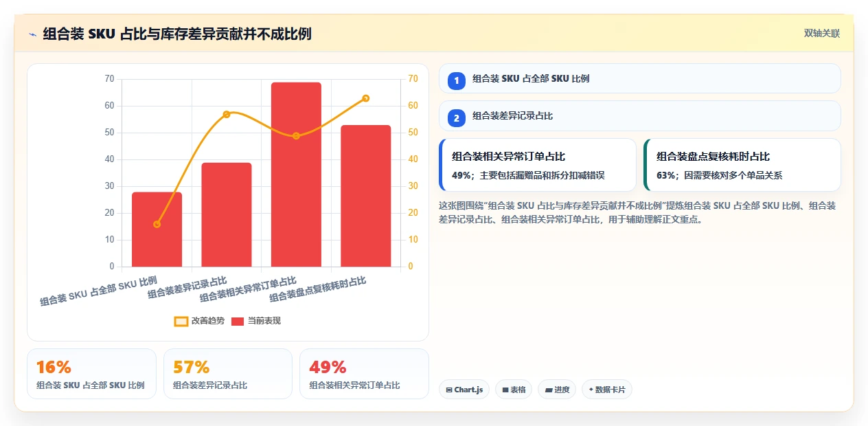Click the trend line point at value 16
The width and height of the screenshot is (868, 426).
coord(157,224)
